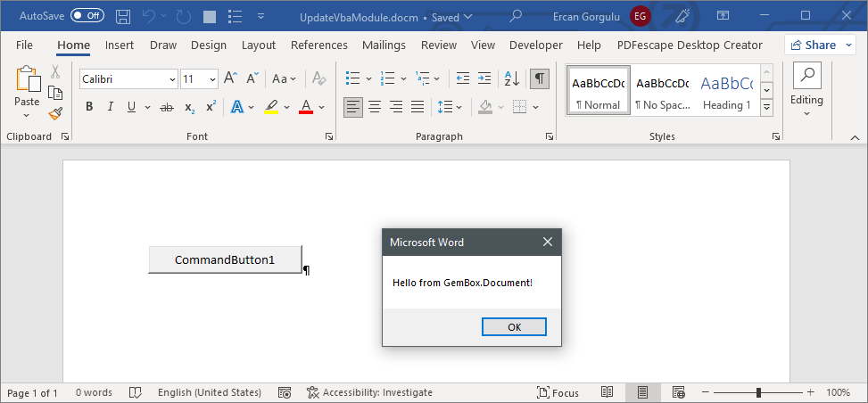Apply Strikethrough to text

pyautogui.click(x=166, y=107)
